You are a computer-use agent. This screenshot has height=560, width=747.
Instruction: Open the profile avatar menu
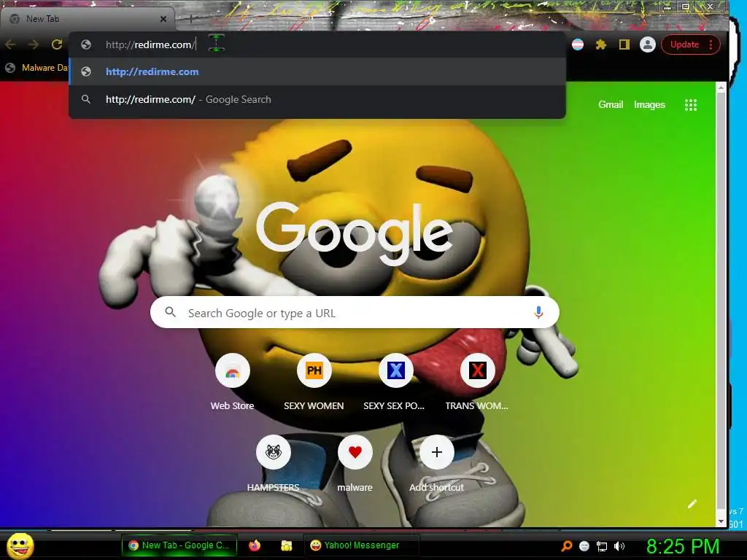pos(648,44)
